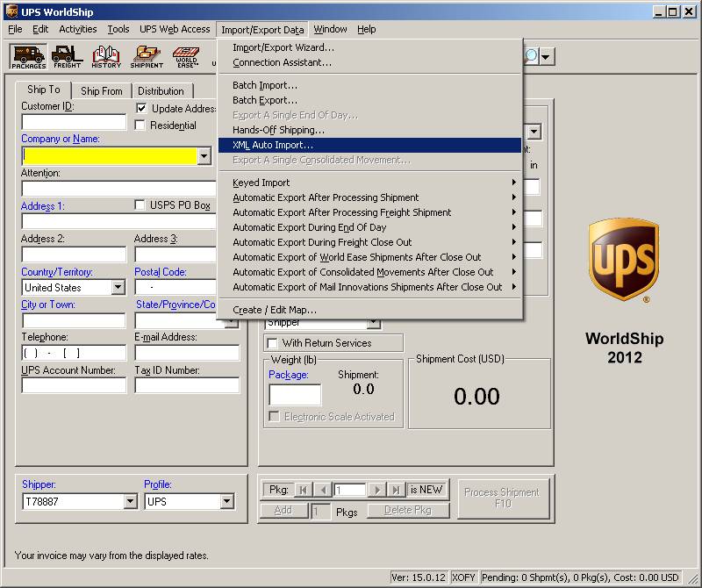Image resolution: width=702 pixels, height=588 pixels.
Task: Open the Profile dropdown
Action: pos(227,501)
